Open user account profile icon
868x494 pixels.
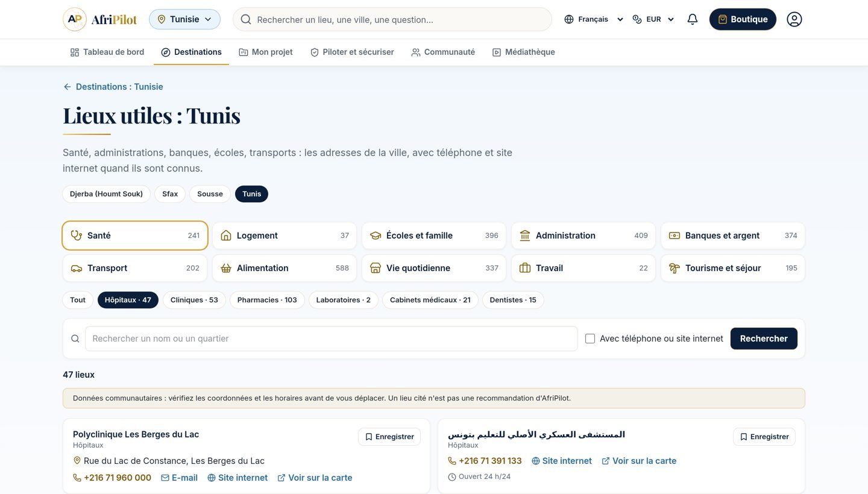[794, 19]
